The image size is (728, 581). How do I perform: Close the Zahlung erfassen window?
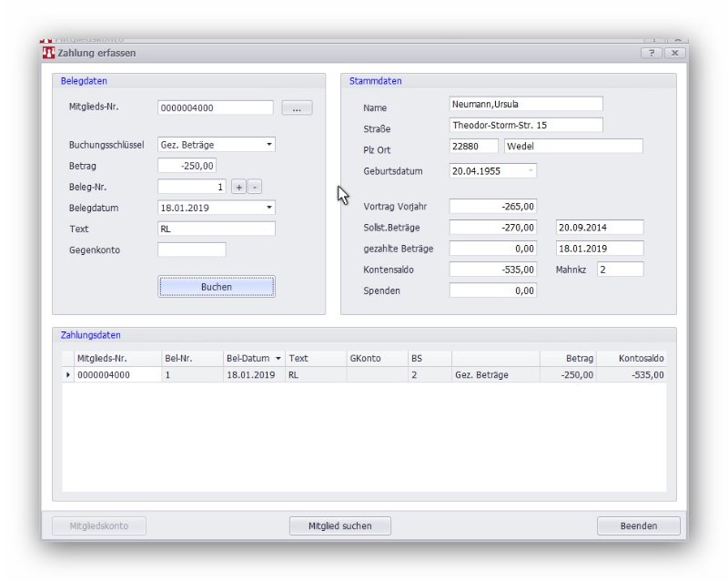click(x=674, y=54)
